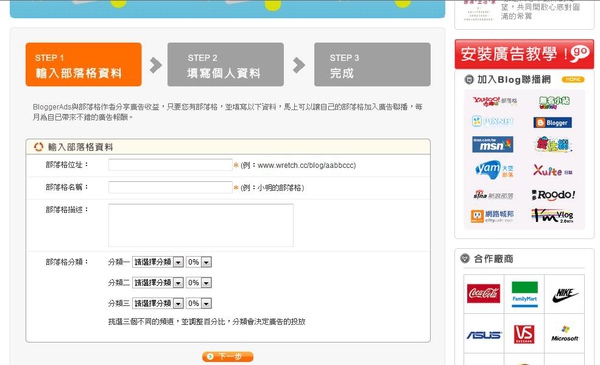Click the Nike sponsor logo
This screenshot has width=600, height=365.
(x=565, y=295)
